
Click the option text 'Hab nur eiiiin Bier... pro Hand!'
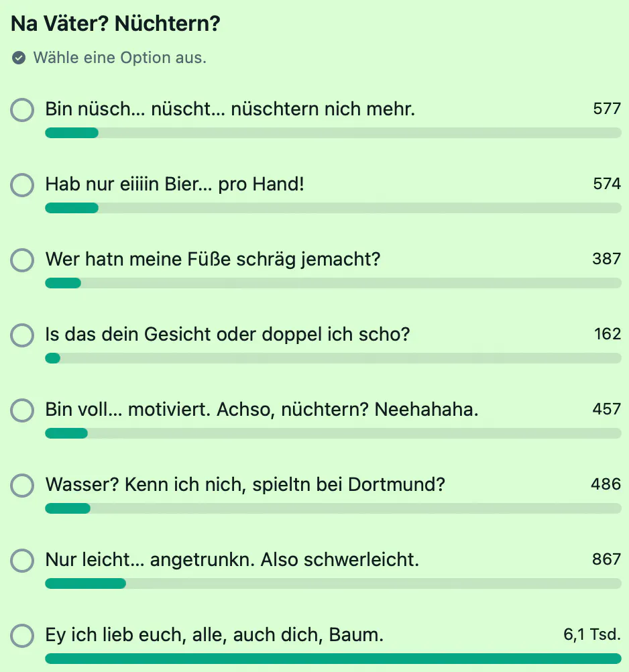[x=175, y=184]
